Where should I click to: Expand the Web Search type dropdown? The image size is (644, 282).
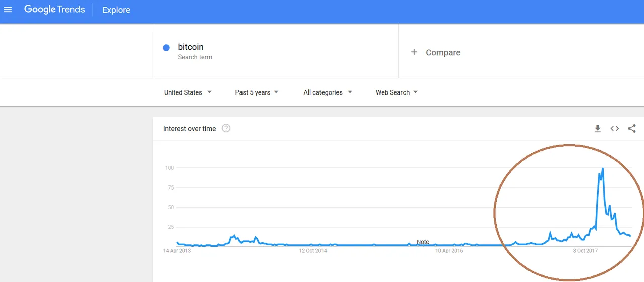pyautogui.click(x=396, y=92)
